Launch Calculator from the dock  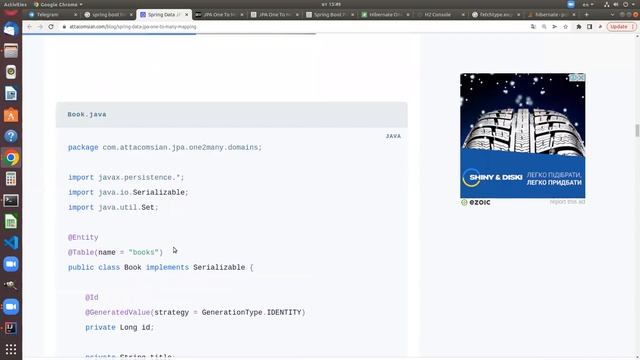point(11,179)
